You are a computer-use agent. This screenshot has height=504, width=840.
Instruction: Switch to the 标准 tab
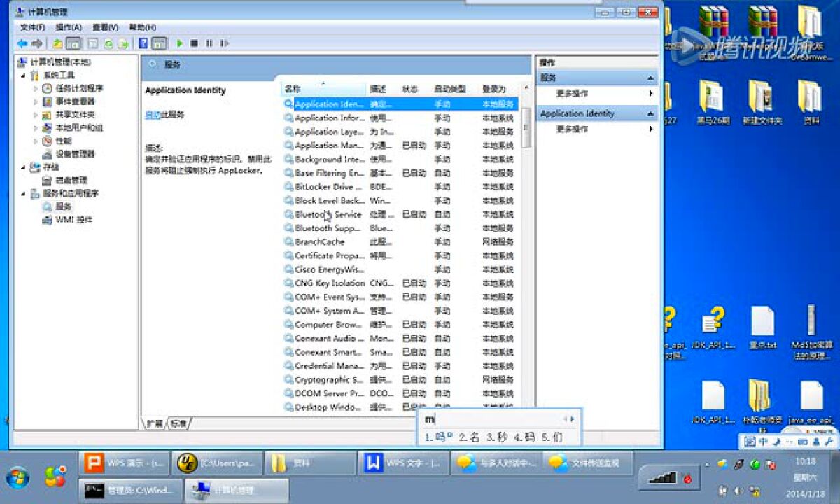[x=179, y=423]
